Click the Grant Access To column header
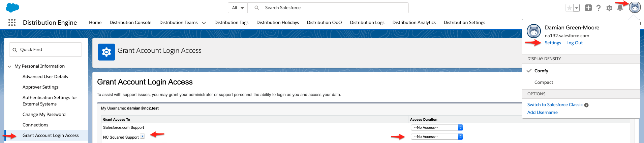644x143 pixels. tap(117, 119)
